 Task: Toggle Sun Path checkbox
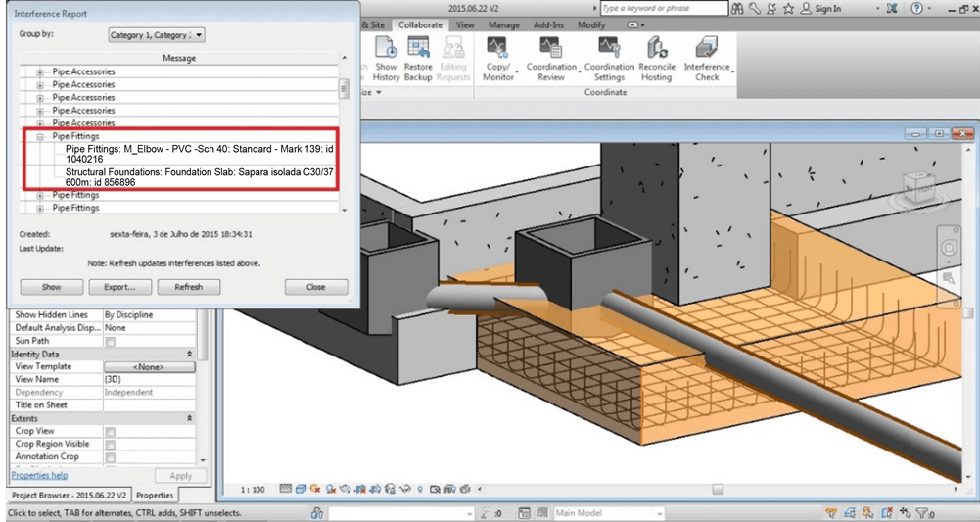coord(110,342)
